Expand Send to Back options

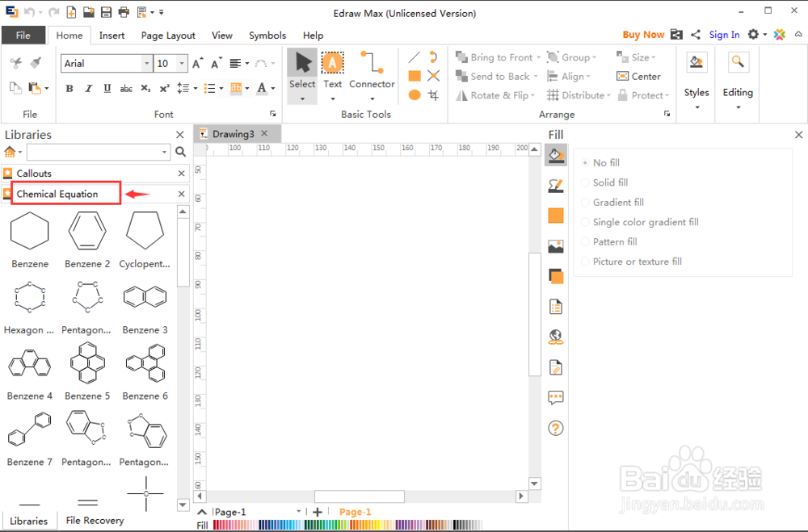pos(536,77)
